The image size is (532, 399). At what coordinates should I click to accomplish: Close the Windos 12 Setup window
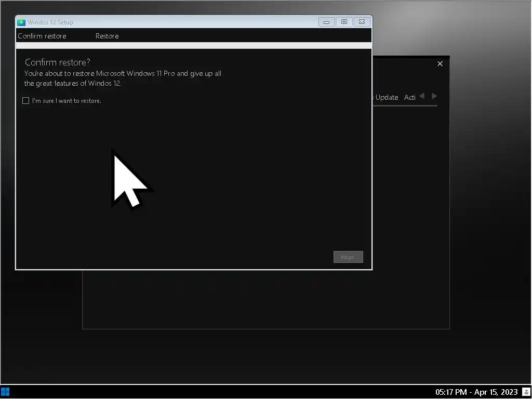coord(362,22)
